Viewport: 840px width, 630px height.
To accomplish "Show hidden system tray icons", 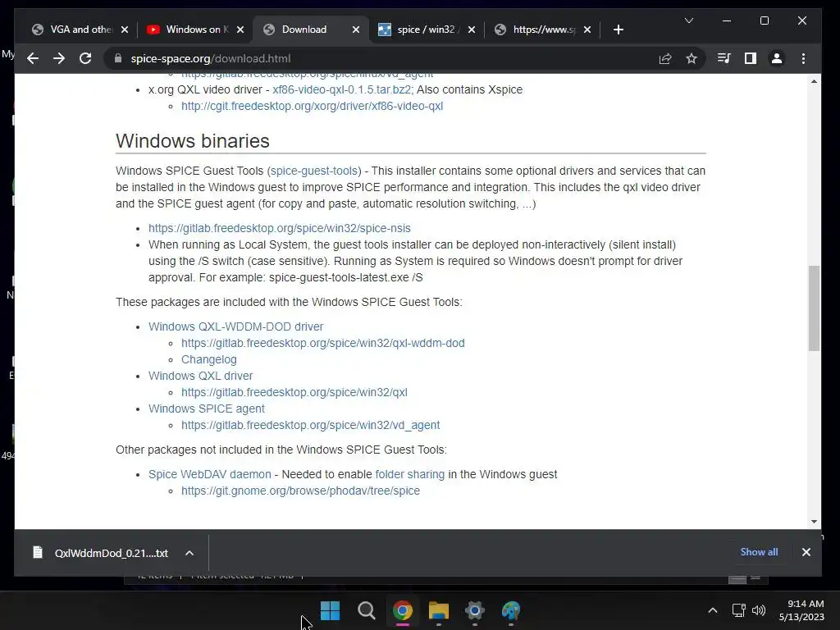I will pos(713,610).
